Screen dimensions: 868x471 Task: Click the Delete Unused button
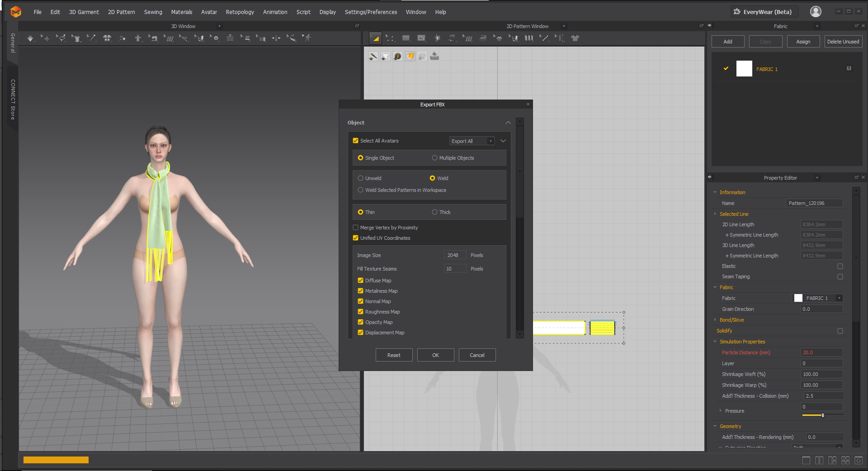coord(843,42)
